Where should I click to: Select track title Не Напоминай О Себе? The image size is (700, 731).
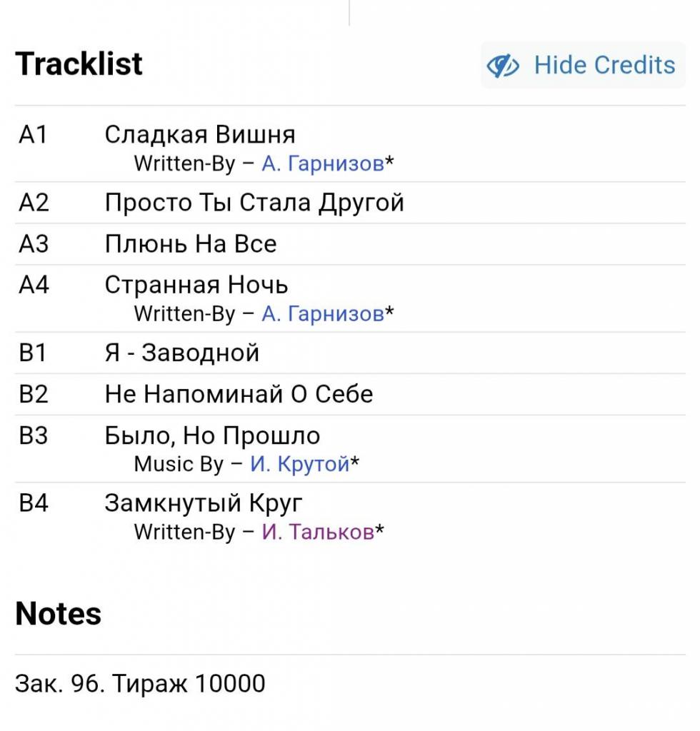point(239,394)
